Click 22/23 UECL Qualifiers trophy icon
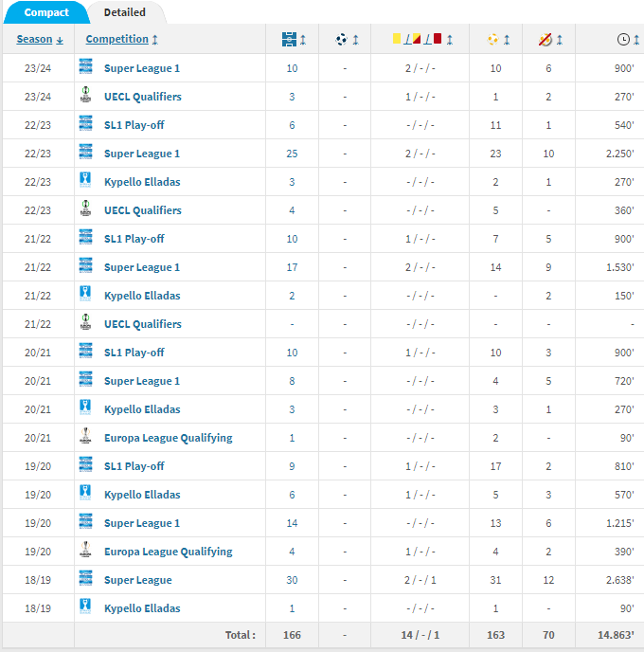This screenshot has width=644, height=652. tap(85, 208)
